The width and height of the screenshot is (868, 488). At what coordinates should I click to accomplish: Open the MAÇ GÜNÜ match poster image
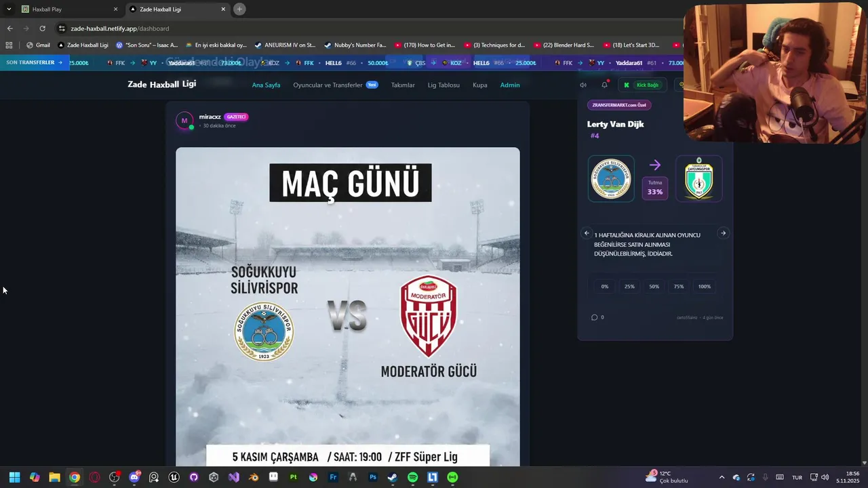coord(348,306)
